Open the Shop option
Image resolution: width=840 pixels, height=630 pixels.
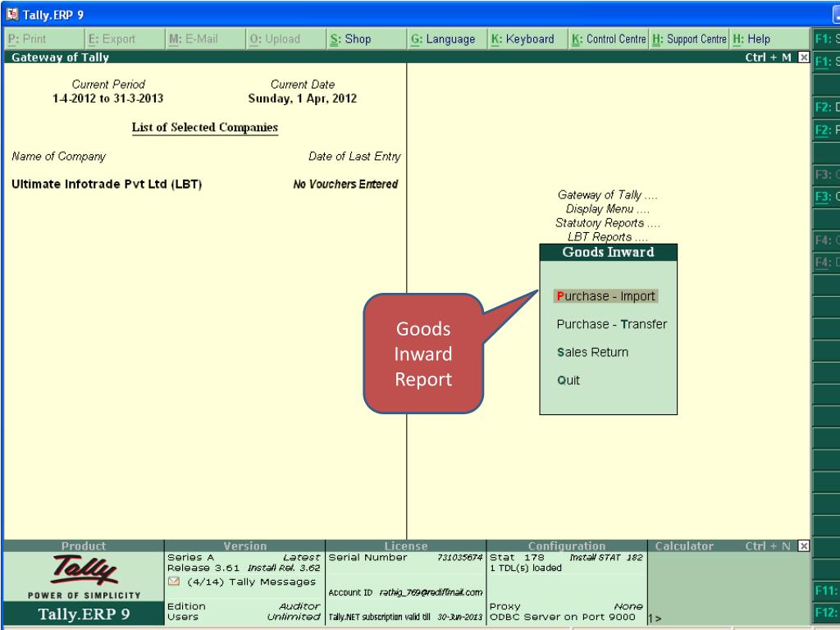[x=367, y=39]
